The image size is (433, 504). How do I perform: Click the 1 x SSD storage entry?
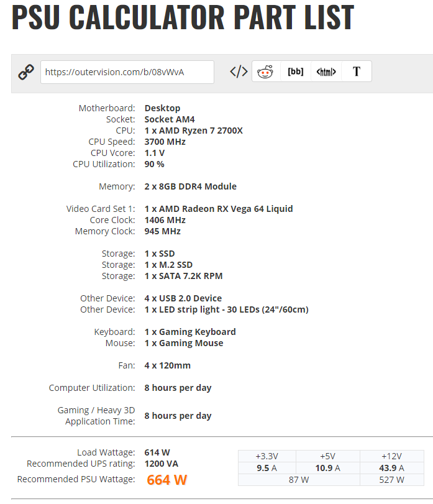pyautogui.click(x=160, y=254)
